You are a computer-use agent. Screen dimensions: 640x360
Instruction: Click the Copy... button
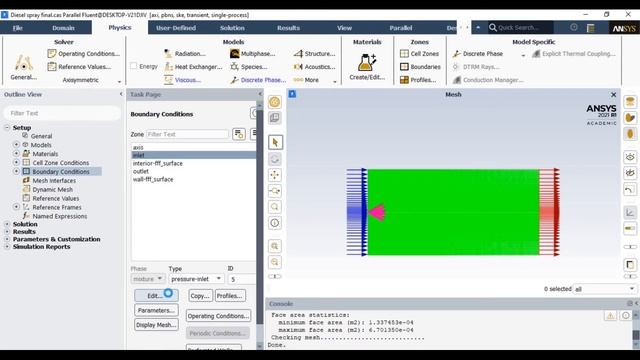point(200,296)
